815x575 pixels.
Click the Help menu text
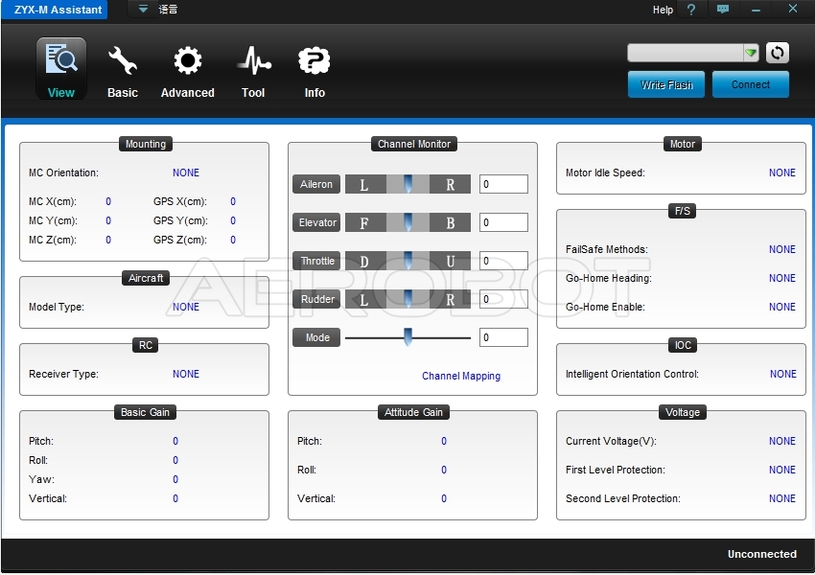tap(662, 10)
